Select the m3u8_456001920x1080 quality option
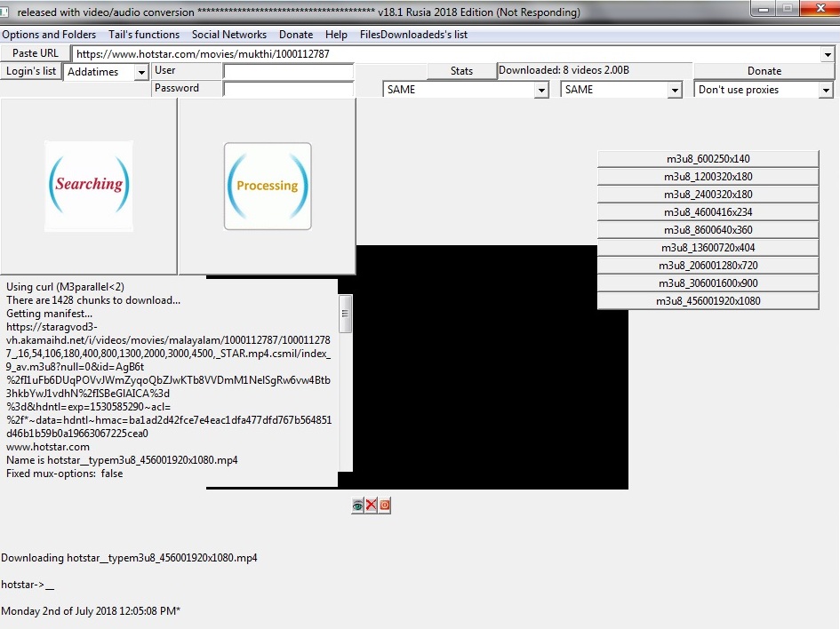The width and height of the screenshot is (840, 629). pos(708,301)
